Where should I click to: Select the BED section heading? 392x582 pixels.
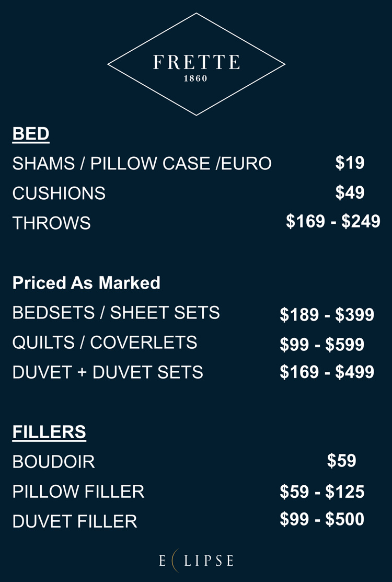pyautogui.click(x=31, y=134)
